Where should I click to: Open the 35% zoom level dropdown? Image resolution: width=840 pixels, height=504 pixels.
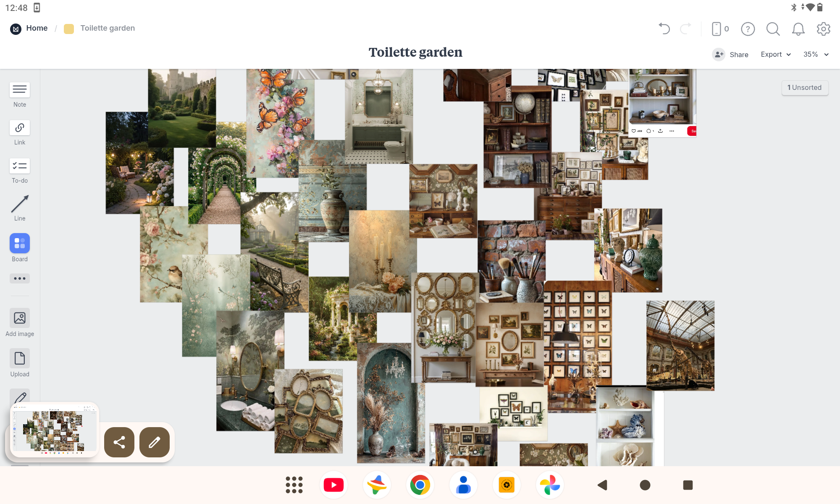(816, 55)
